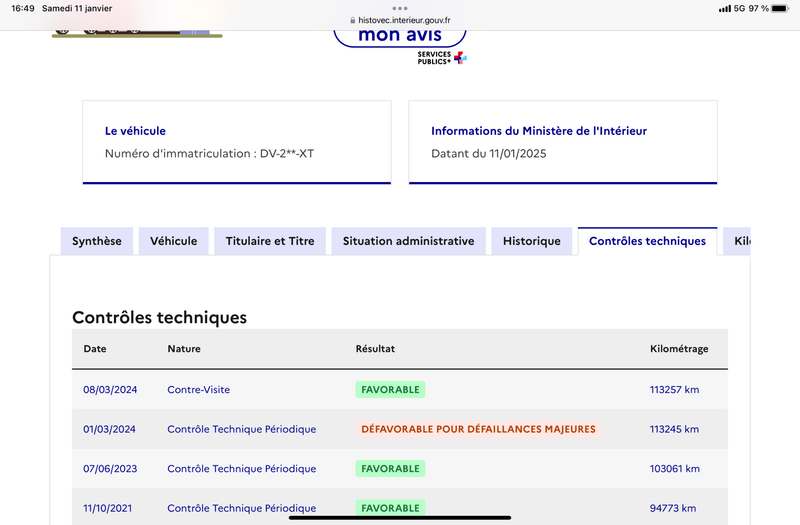Screen dimensions: 800x525
Task: Select the 103061 km value
Action: (674, 468)
